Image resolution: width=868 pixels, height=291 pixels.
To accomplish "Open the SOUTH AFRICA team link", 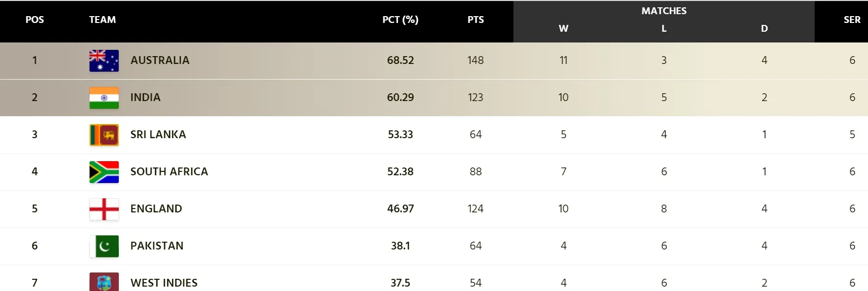I will click(169, 172).
